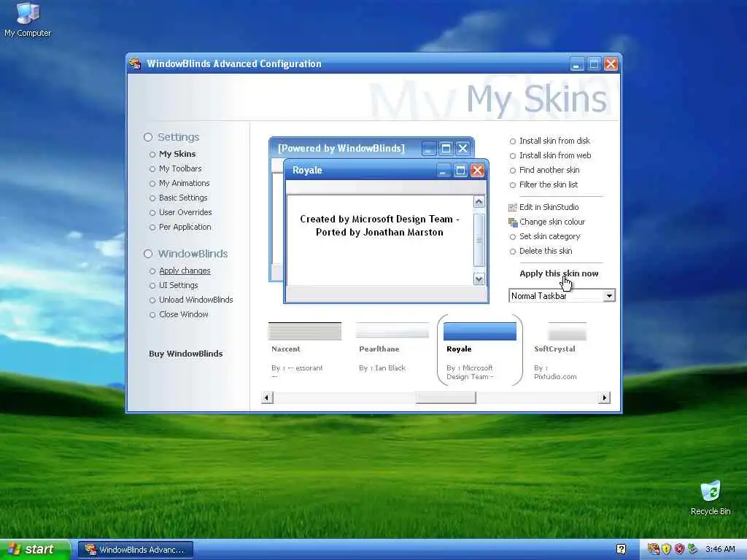Click the 'By : Ian Black' author text

click(382, 368)
